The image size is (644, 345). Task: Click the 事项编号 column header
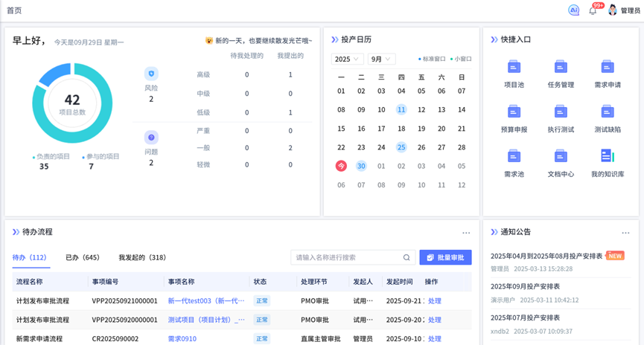(105, 282)
